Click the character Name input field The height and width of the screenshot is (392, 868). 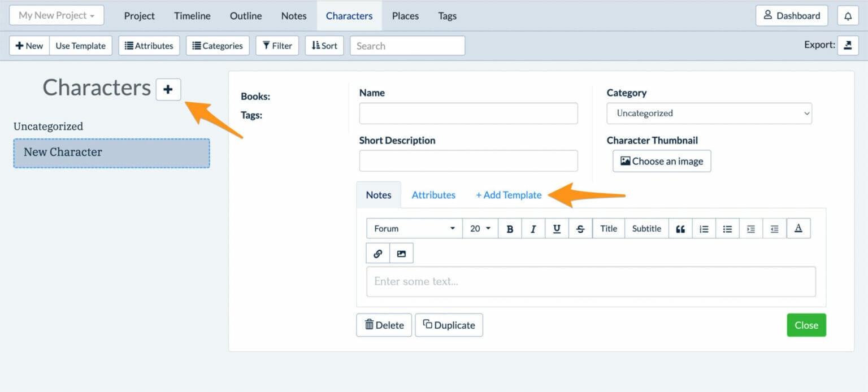click(468, 114)
